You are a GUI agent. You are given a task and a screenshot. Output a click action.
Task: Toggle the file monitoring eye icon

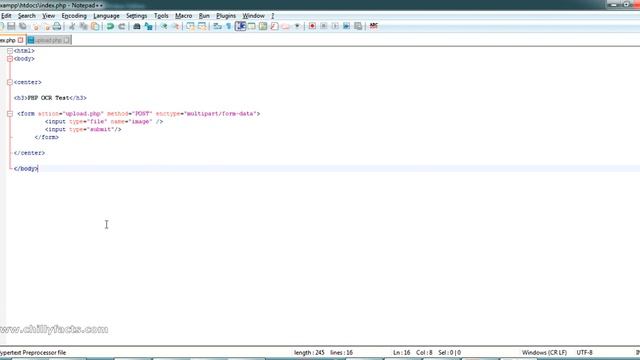point(297,26)
